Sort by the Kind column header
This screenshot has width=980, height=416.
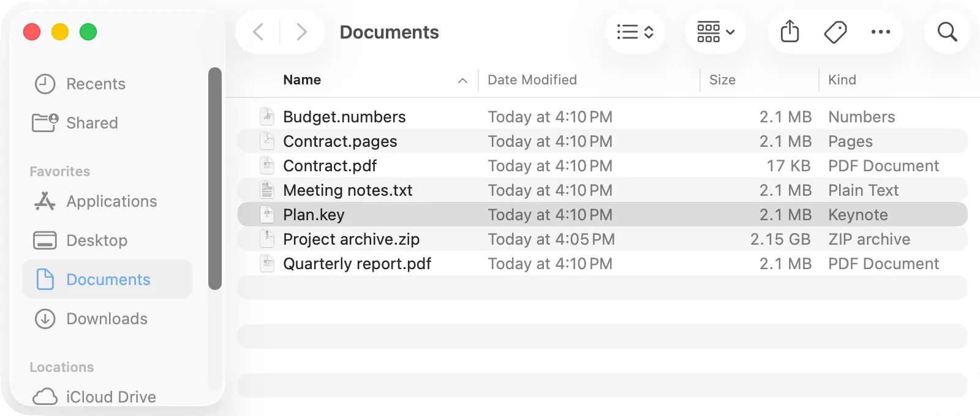click(x=842, y=80)
